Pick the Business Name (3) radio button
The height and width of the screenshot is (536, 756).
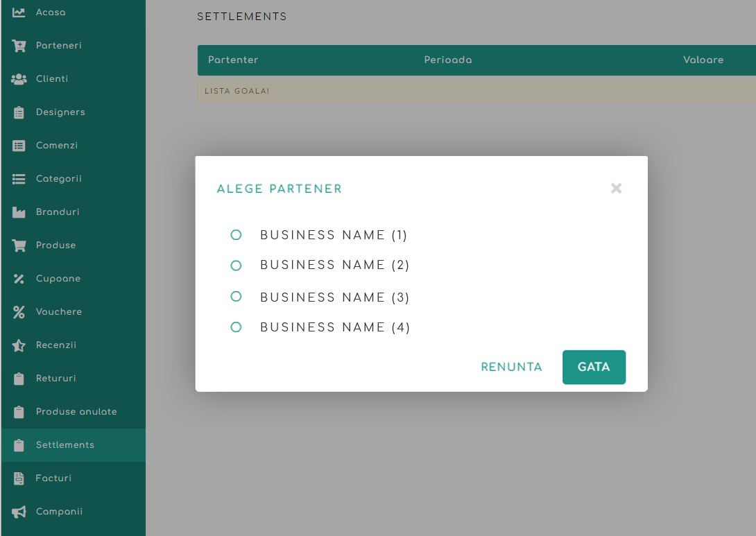[x=236, y=297]
